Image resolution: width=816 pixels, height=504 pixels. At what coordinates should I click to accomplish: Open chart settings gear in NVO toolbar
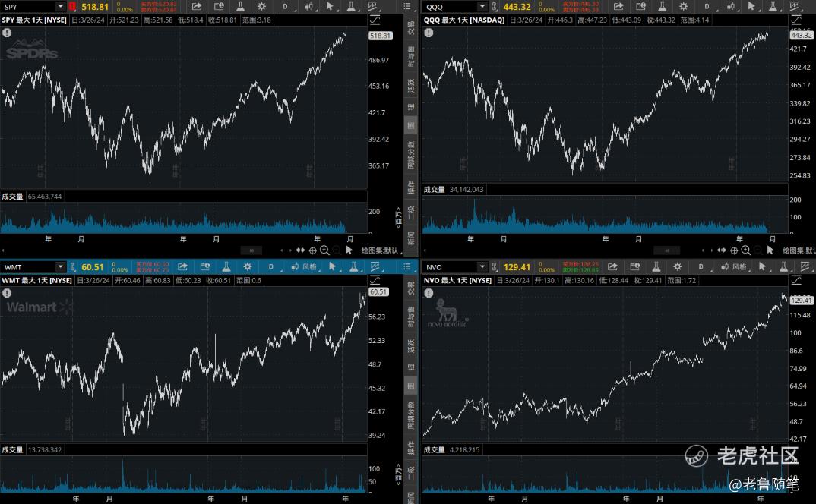677,267
